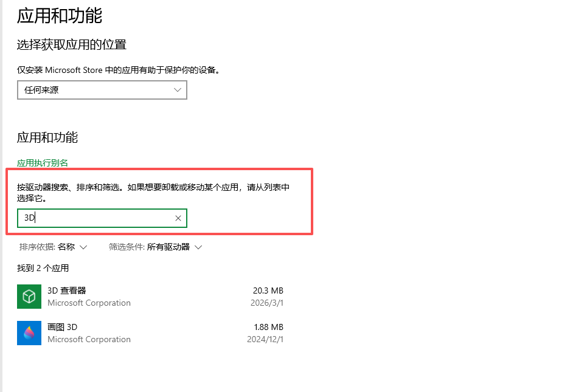Click the 选择获取应用的位置 heading
Screen dimensions: 587x392
pyautogui.click(x=72, y=45)
